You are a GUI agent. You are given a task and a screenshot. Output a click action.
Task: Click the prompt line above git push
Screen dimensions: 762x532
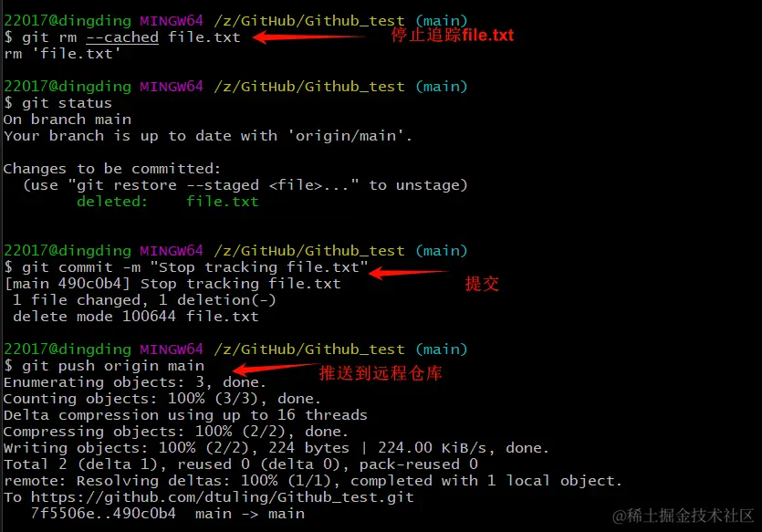235,349
